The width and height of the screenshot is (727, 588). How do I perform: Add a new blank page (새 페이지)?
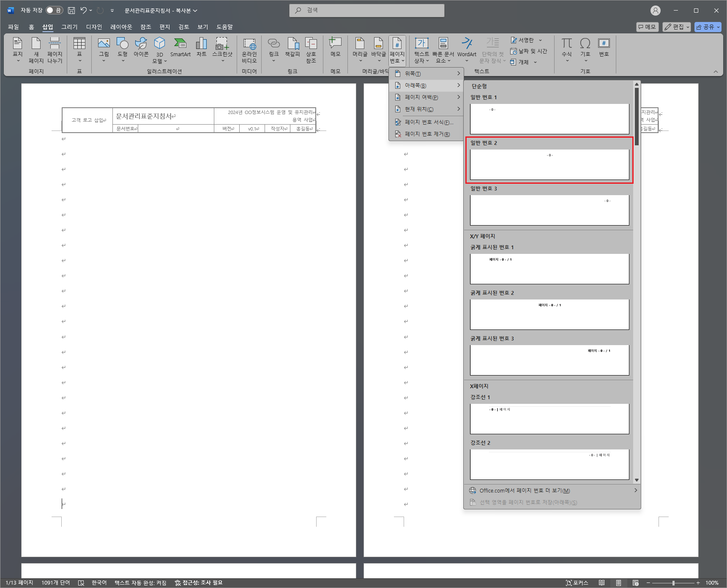[x=36, y=50]
